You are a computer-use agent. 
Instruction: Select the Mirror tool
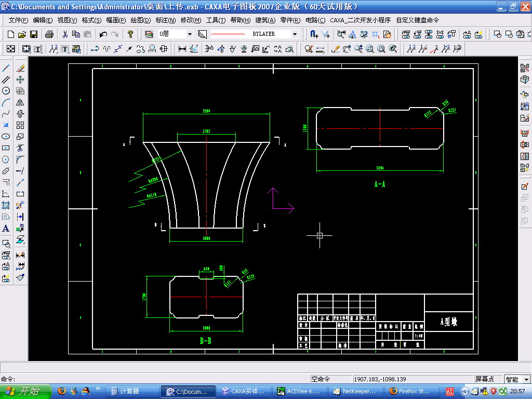[20, 102]
